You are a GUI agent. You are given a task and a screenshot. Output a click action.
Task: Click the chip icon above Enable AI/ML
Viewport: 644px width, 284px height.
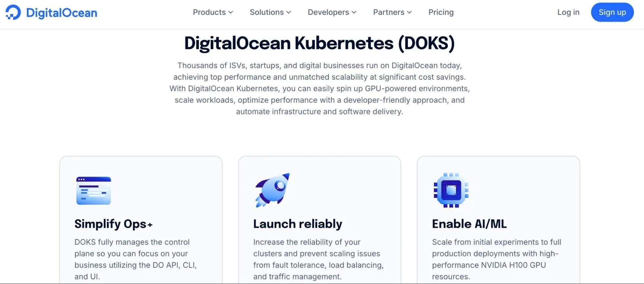pos(451,190)
